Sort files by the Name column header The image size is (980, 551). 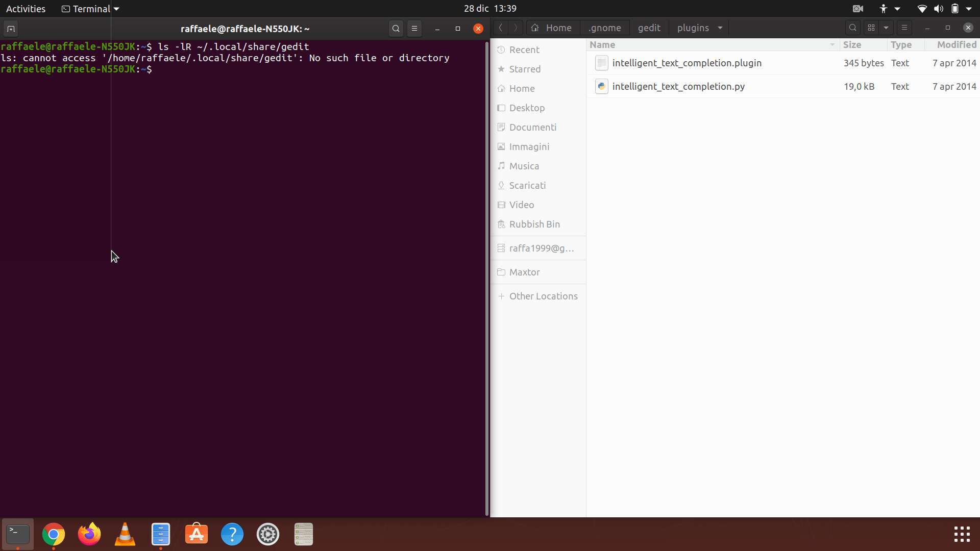[602, 45]
